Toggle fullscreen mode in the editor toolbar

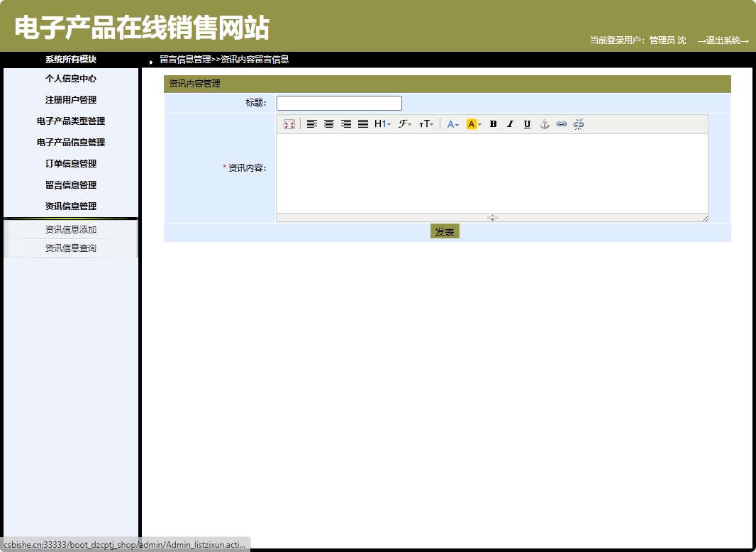289,124
